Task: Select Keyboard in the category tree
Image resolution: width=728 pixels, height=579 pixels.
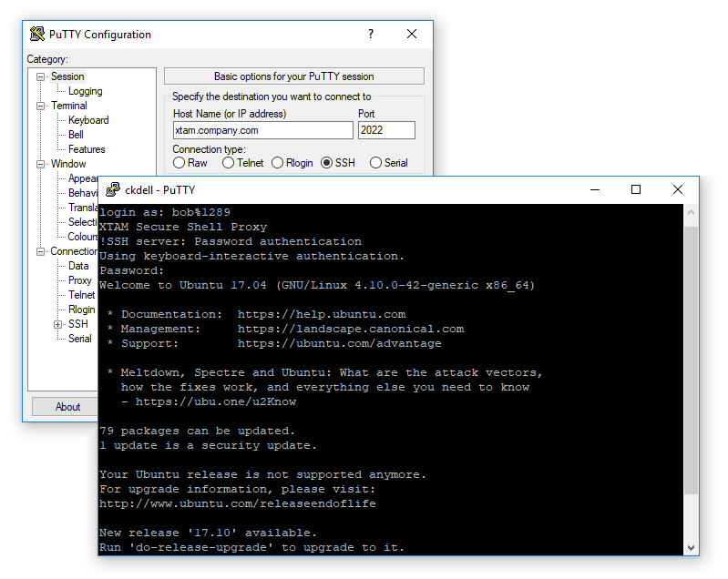Action: click(x=88, y=120)
